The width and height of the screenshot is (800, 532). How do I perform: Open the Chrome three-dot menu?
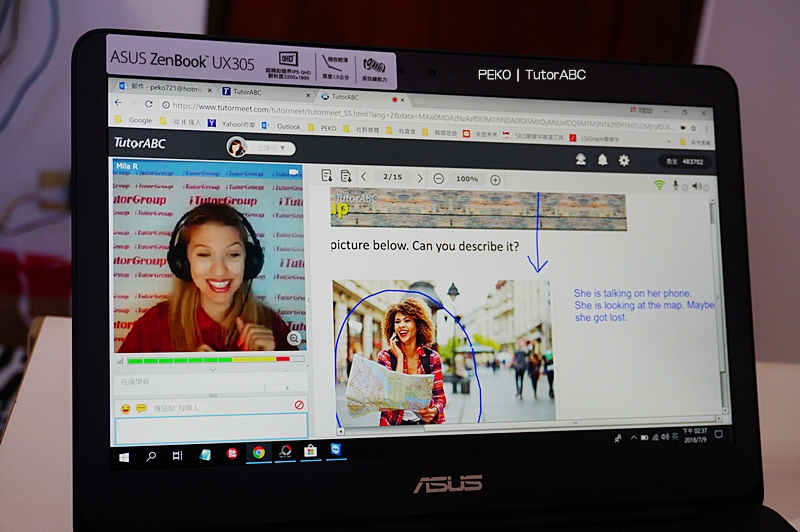coord(706,129)
